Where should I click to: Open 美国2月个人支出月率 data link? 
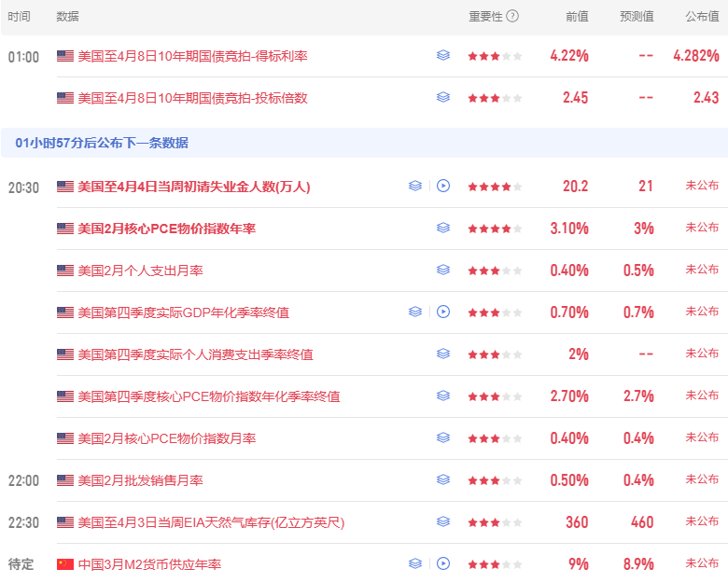click(x=140, y=271)
